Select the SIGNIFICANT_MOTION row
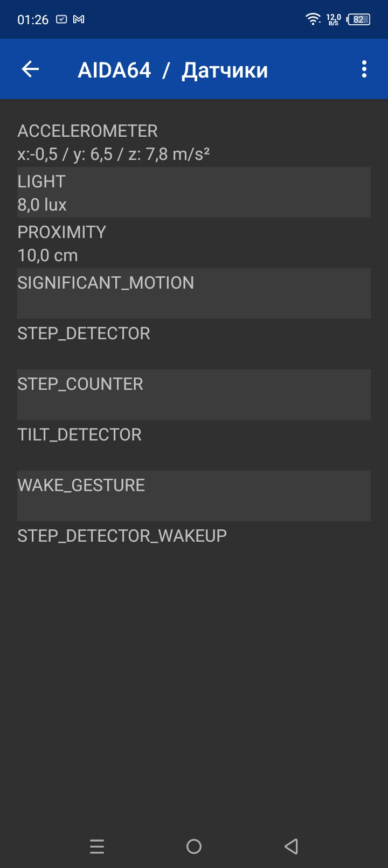 194,293
